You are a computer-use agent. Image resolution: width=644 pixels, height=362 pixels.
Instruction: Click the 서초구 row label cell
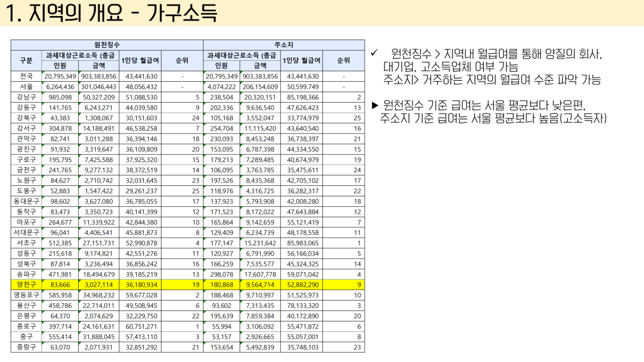[26, 243]
